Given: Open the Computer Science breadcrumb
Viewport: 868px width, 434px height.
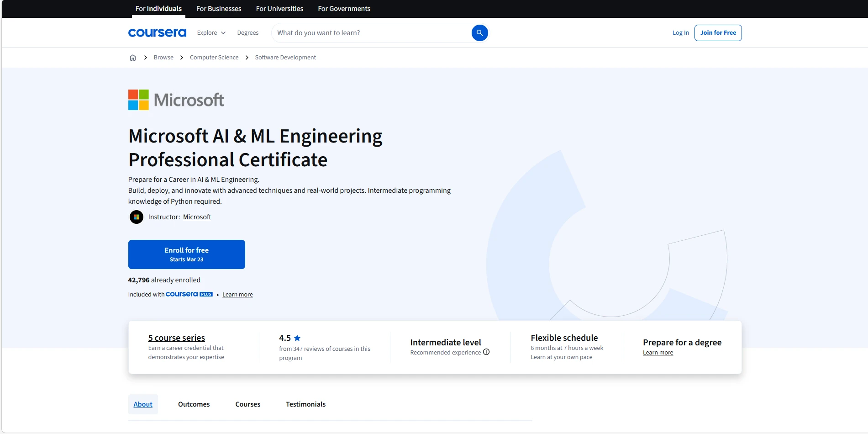Looking at the screenshot, I should (x=214, y=57).
